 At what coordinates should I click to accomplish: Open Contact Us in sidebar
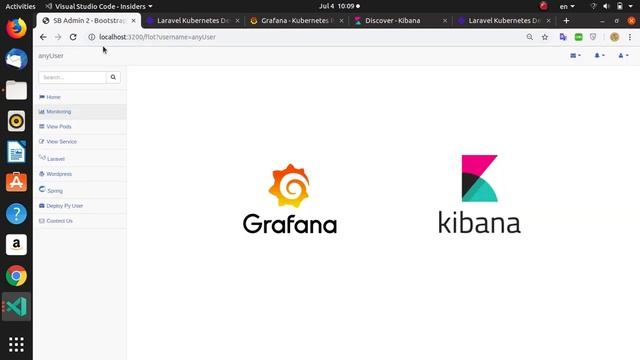pos(80,221)
